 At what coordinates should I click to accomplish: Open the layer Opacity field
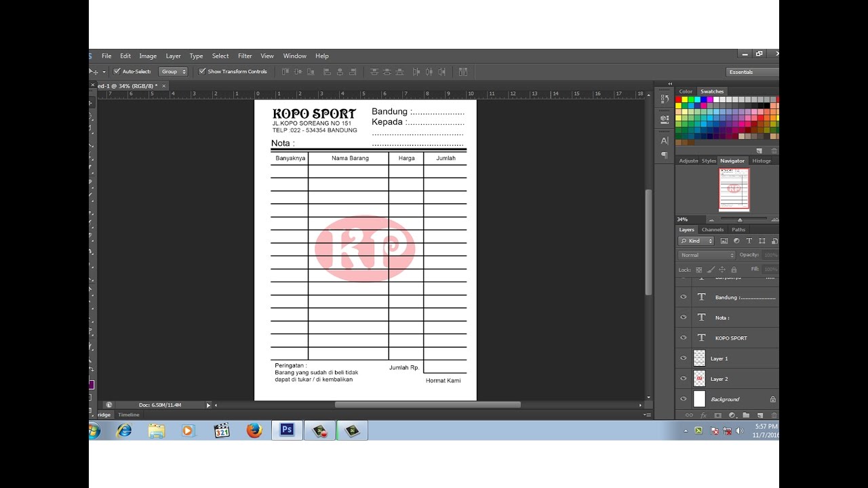[x=770, y=255]
